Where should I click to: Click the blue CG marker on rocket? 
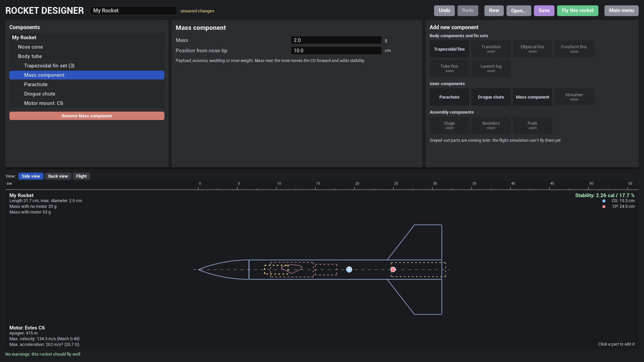tap(349, 269)
